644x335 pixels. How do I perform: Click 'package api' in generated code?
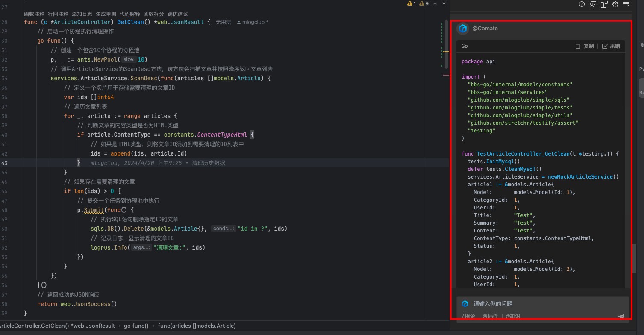(x=479, y=62)
